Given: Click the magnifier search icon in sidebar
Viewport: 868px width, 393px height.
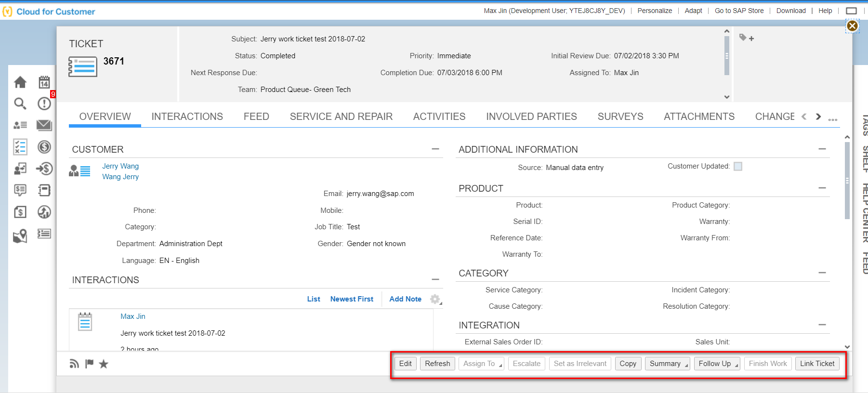Looking at the screenshot, I should pos(20,104).
